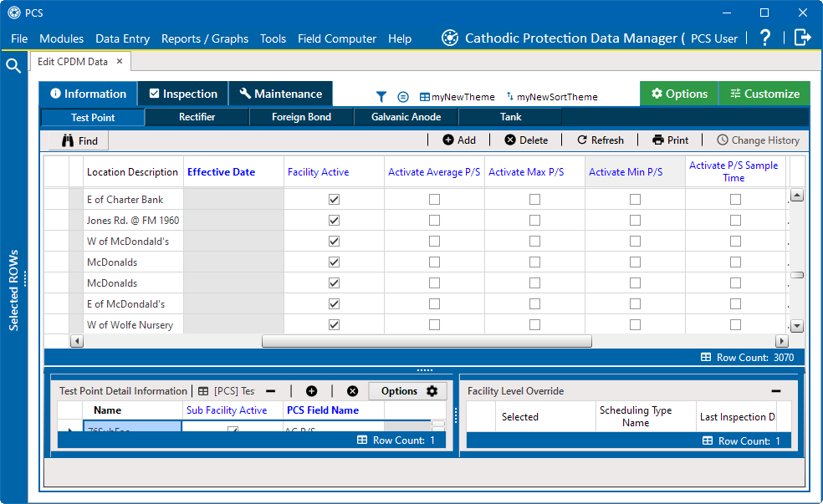Click the main grid scroll down arrow
The image size is (823, 504).
pyautogui.click(x=797, y=326)
